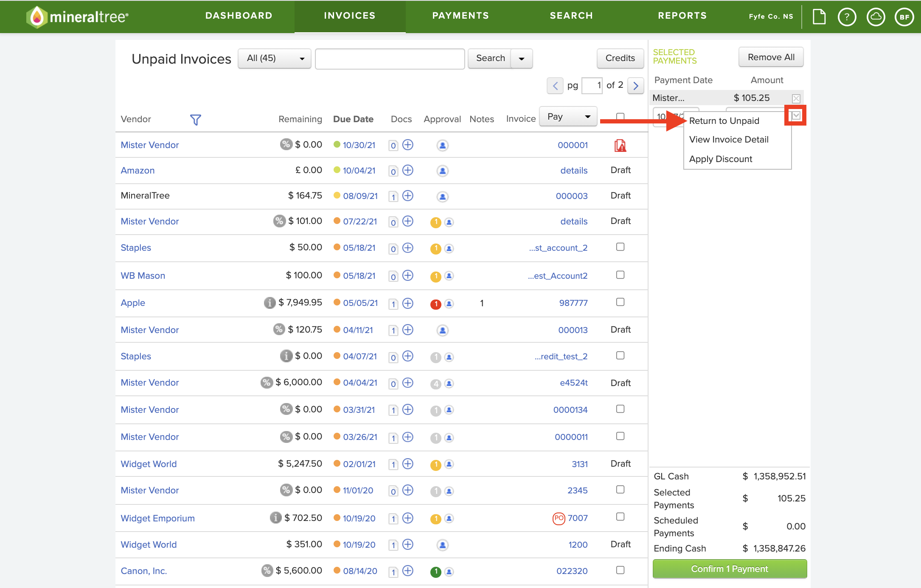Switch to the Reports tab

point(682,16)
